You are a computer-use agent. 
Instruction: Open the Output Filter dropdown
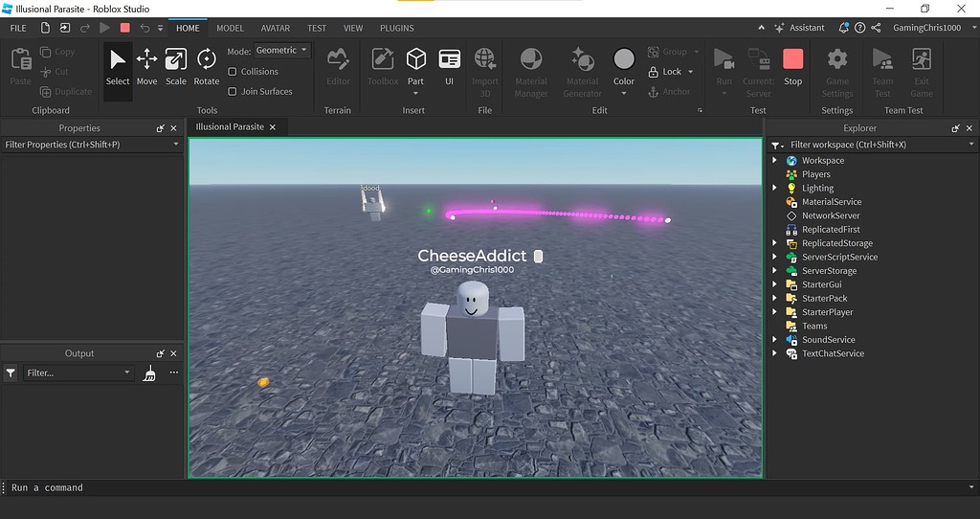(78, 373)
